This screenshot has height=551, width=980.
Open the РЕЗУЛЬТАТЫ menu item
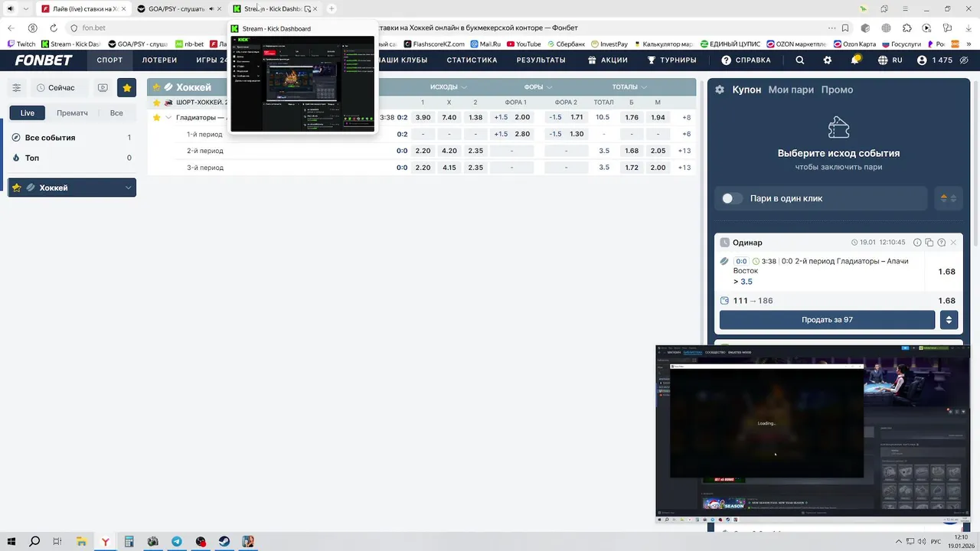click(541, 60)
